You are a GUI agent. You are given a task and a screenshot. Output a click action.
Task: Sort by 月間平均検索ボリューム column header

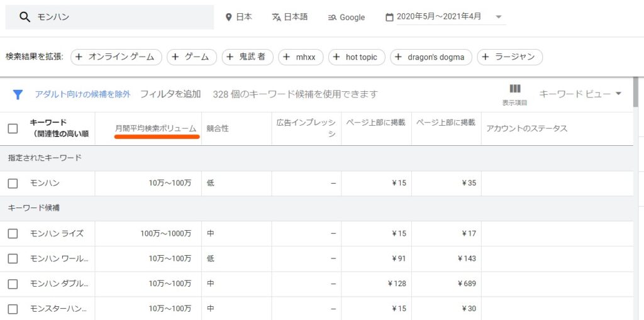click(156, 128)
